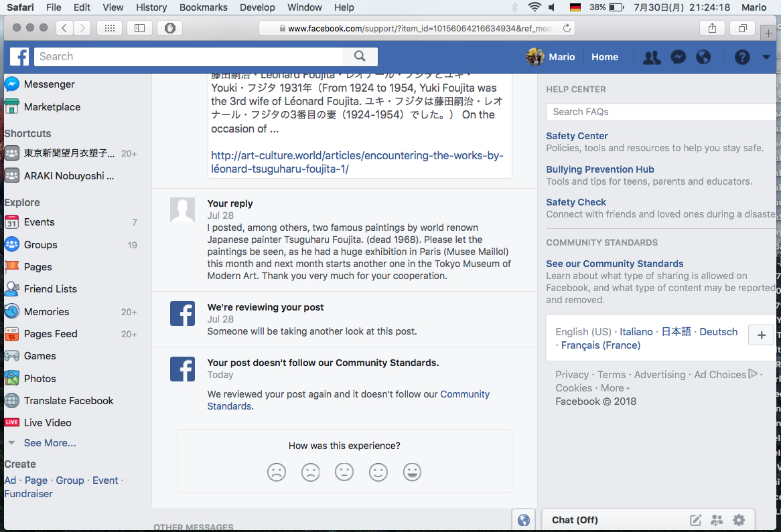Select the slightly happy face rating

[378, 472]
